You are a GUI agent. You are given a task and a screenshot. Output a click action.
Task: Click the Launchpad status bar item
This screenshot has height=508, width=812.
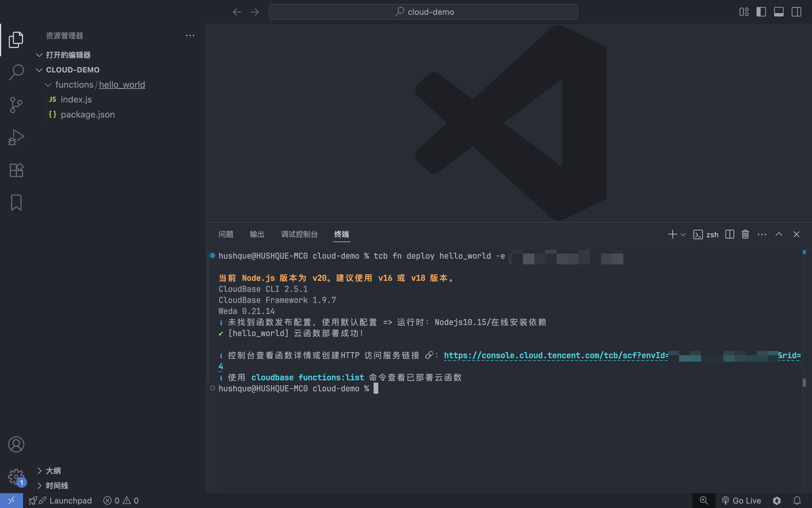[x=60, y=501]
